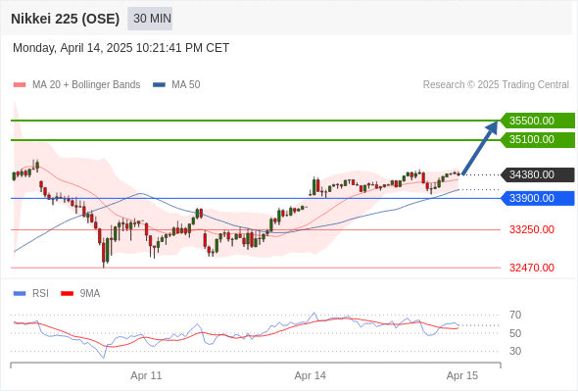Screen dimensions: 578x392
Task: Click the RSI legend label
Action: click(x=40, y=294)
